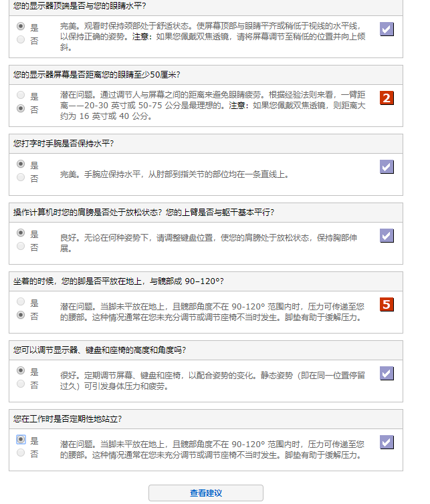Select 是 for monitor top at eye level

pos(21,26)
